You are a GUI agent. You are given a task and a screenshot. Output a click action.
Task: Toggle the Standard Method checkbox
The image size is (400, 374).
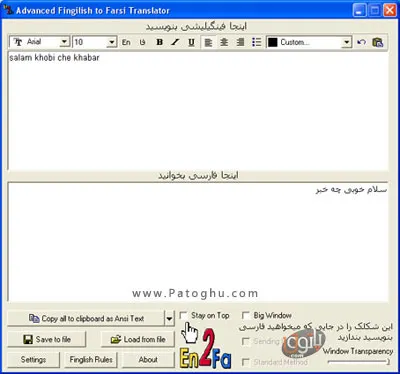(246, 362)
